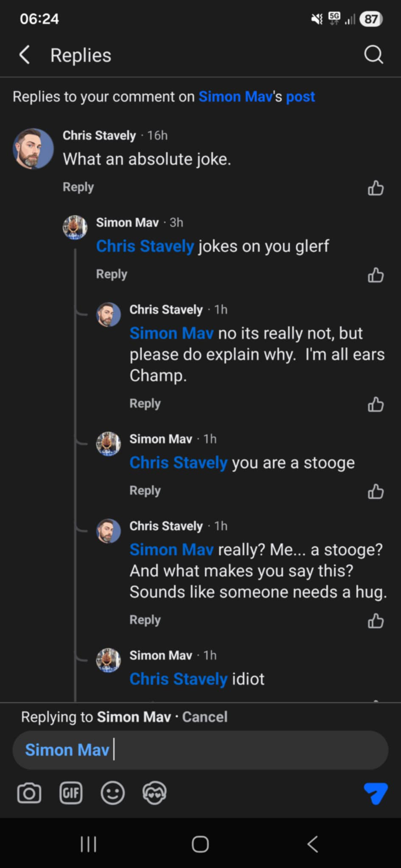401x868 pixels.
Task: Open the "post" link in header
Action: [300, 97]
